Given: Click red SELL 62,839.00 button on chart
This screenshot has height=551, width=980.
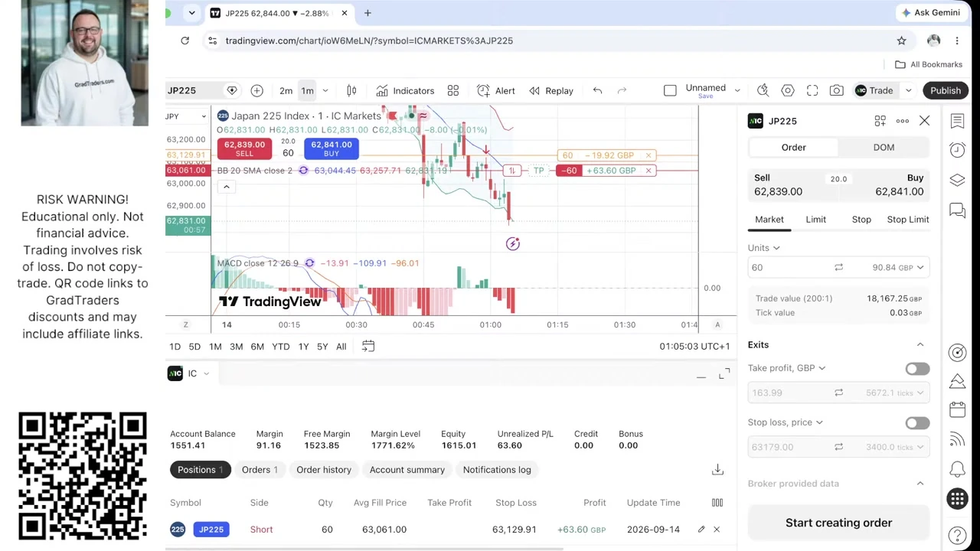Looking at the screenshot, I should [244, 148].
